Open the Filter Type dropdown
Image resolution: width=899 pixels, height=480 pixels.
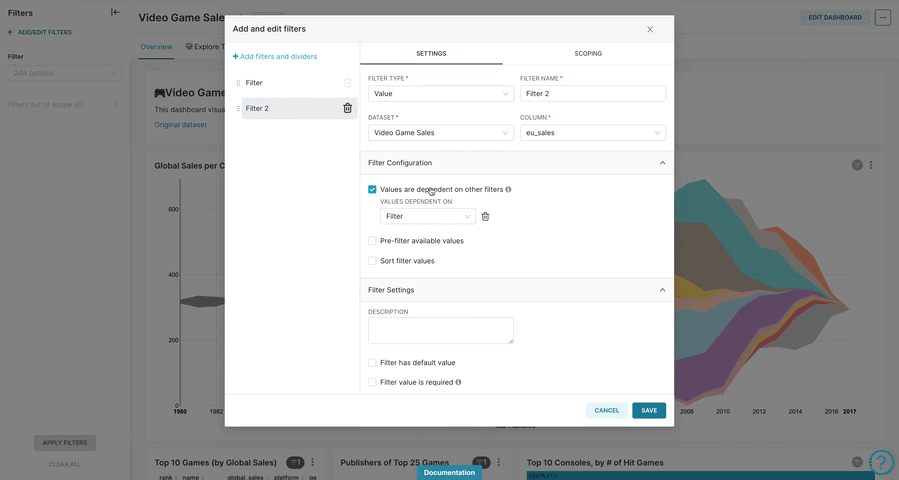(x=440, y=94)
